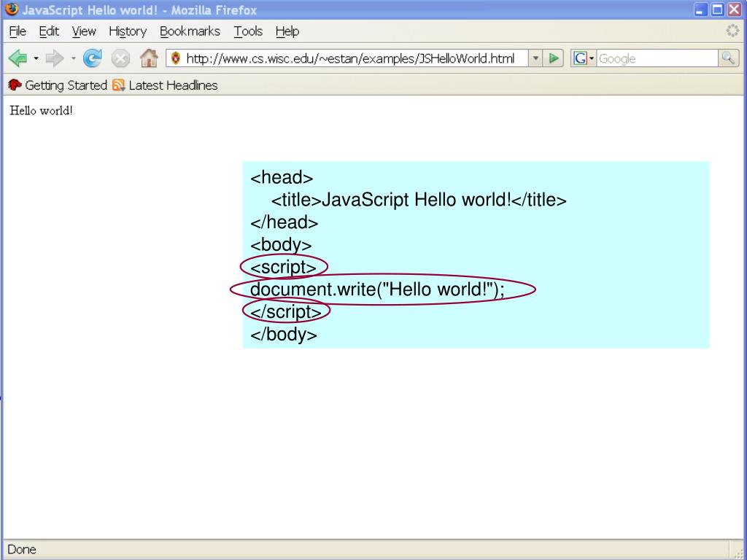Click the green Back arrow button
747x560 pixels.
18,58
